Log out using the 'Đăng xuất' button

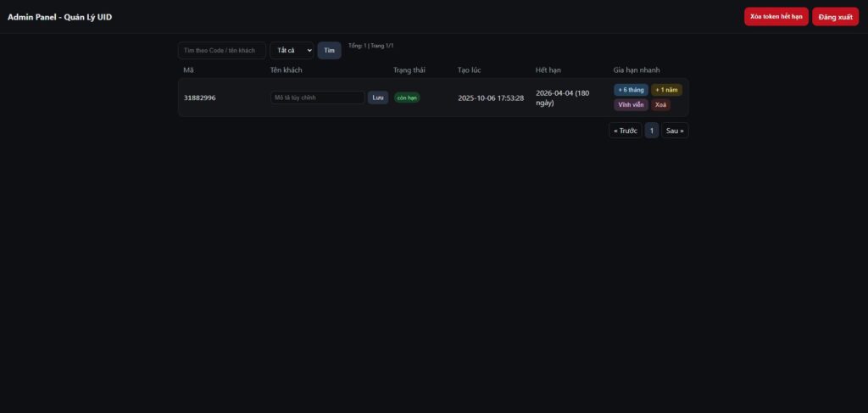[835, 17]
